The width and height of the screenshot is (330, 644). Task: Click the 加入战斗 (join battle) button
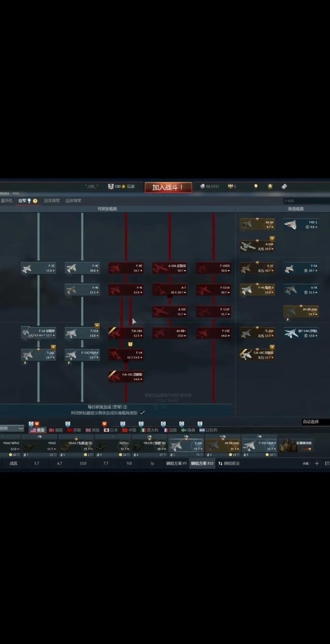[168, 187]
